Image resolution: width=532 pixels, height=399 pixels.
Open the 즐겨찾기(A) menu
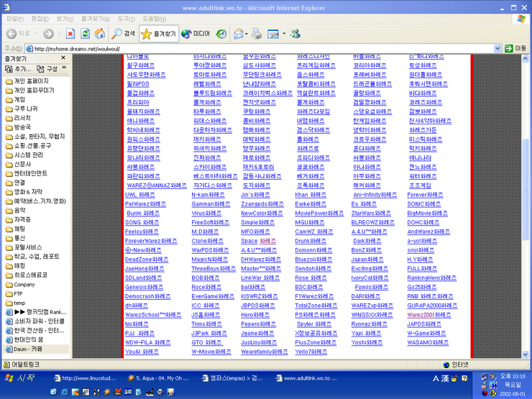click(96, 19)
